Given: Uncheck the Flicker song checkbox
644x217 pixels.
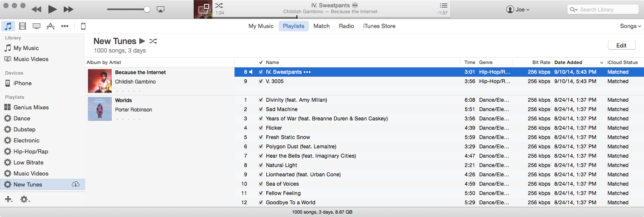Looking at the screenshot, I should point(261,128).
